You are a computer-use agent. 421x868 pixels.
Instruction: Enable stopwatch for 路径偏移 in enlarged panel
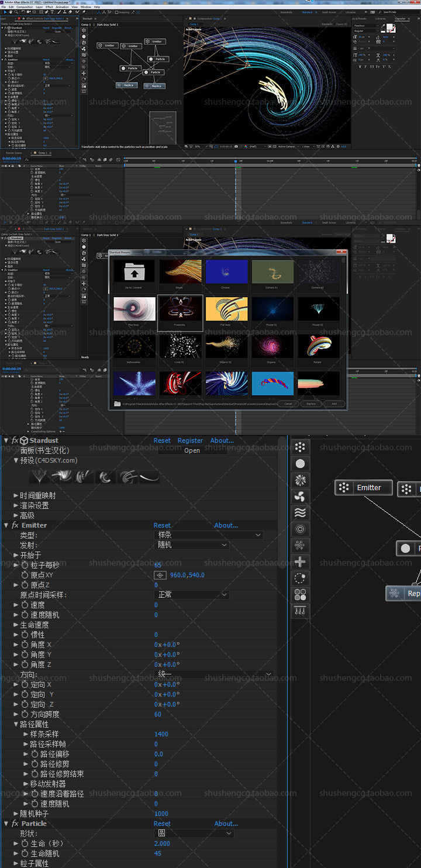(34, 754)
